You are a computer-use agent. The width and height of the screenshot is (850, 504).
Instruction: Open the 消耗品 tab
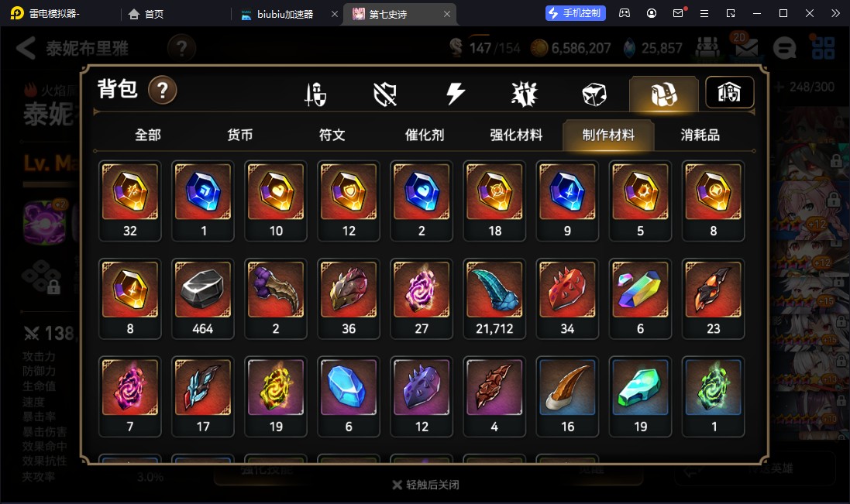700,135
